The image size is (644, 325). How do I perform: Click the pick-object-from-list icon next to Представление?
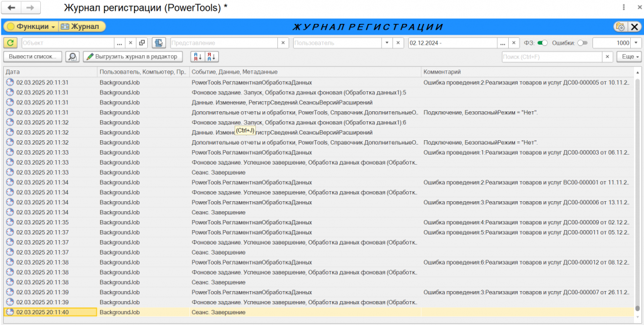coord(158,43)
